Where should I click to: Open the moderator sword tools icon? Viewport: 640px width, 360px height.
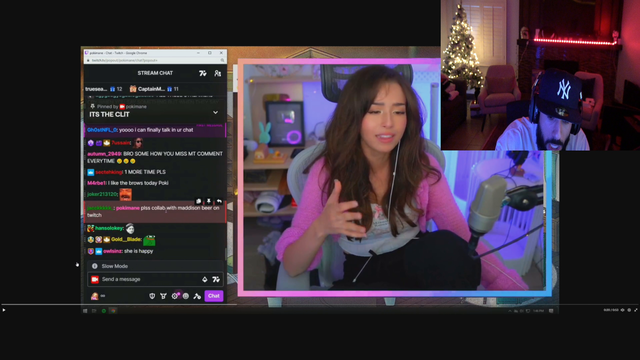click(163, 296)
